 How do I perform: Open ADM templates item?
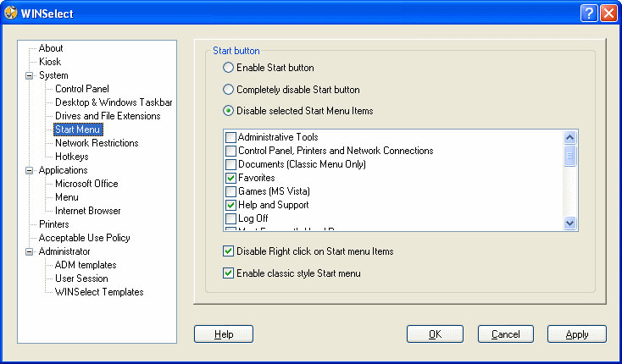pos(86,265)
